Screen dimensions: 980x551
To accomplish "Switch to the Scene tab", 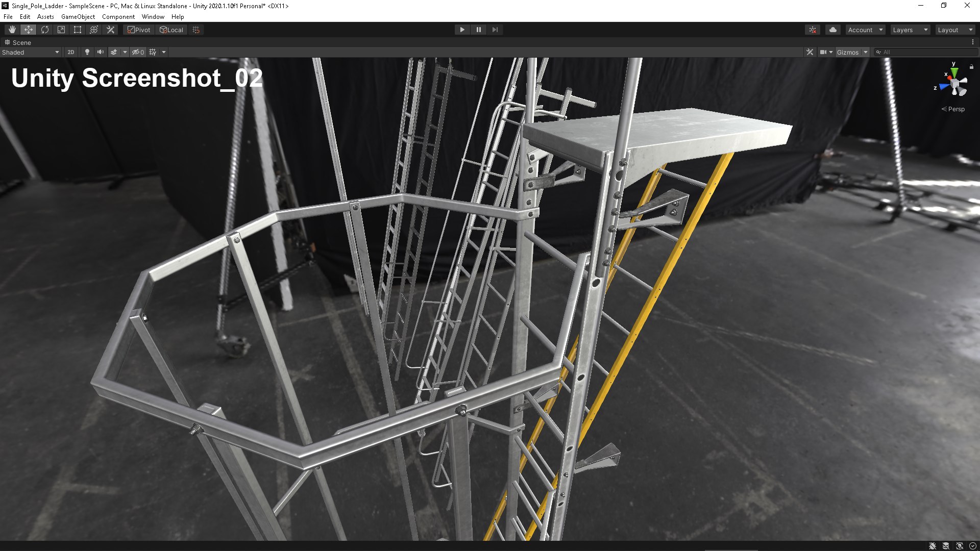I will click(18, 42).
